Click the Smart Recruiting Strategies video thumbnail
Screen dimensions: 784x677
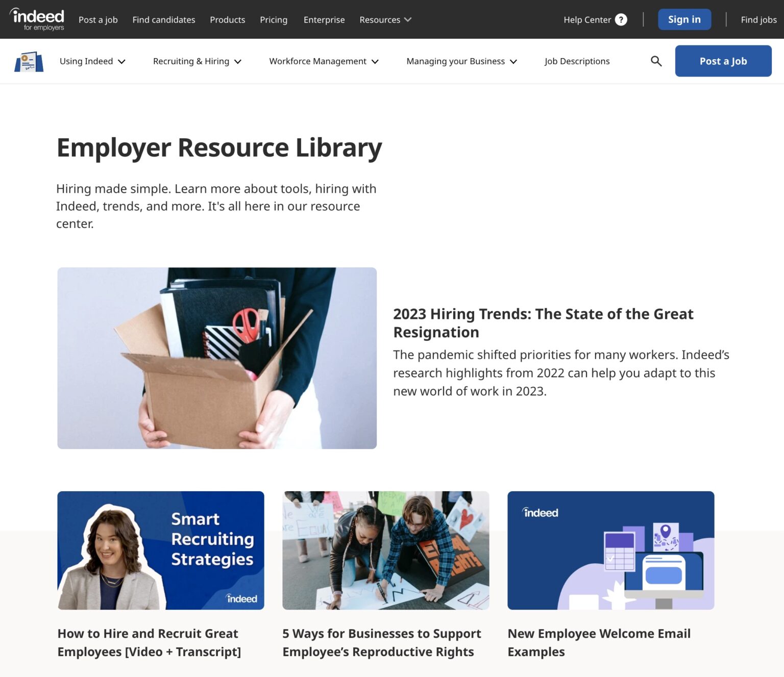pos(160,551)
